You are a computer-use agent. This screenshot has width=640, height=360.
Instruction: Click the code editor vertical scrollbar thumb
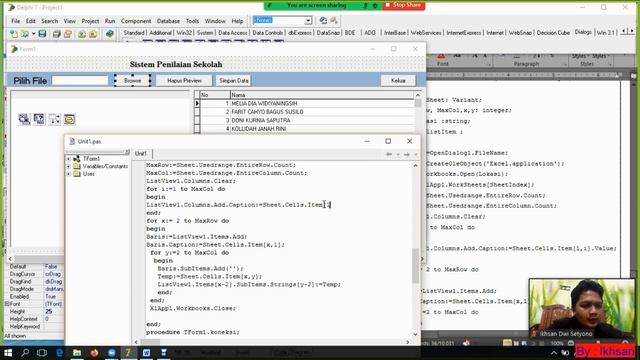(x=416, y=265)
